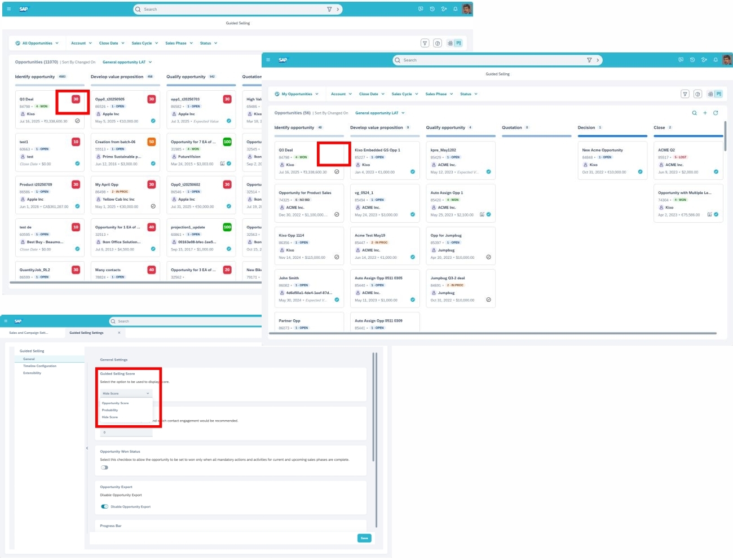This screenshot has height=560, width=733.
Task: Select Hide Score option in dropdown list
Action: 110,417
